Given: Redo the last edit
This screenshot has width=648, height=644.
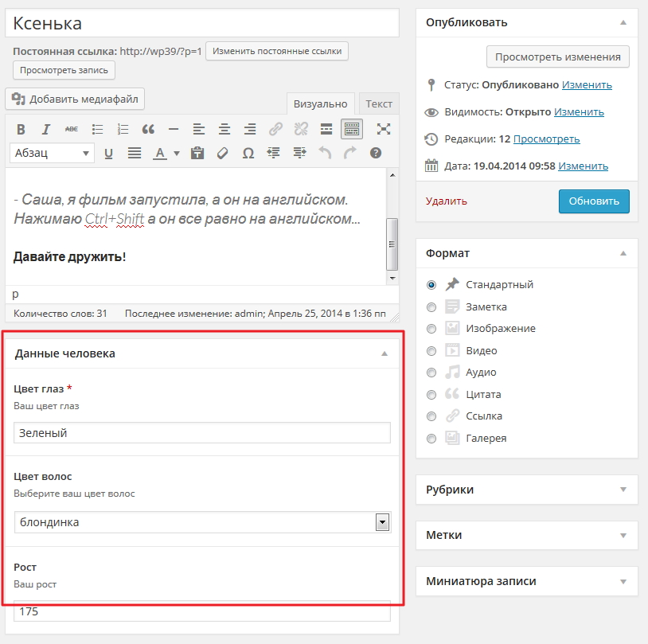Looking at the screenshot, I should [x=350, y=154].
